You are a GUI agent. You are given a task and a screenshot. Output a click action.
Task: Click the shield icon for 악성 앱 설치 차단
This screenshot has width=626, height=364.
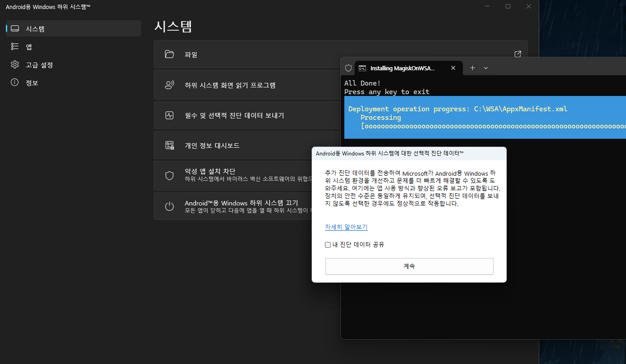coord(169,176)
